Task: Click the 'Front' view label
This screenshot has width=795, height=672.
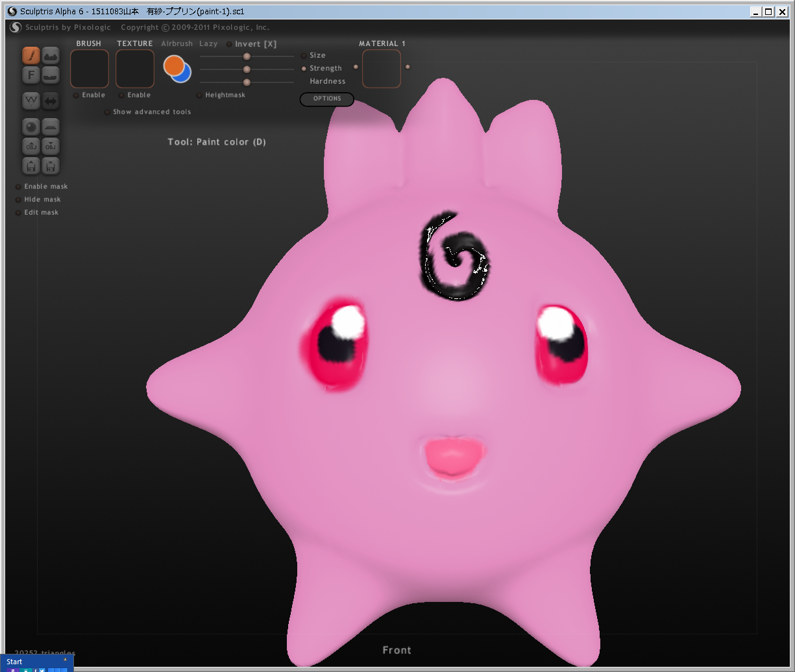Action: point(397,651)
